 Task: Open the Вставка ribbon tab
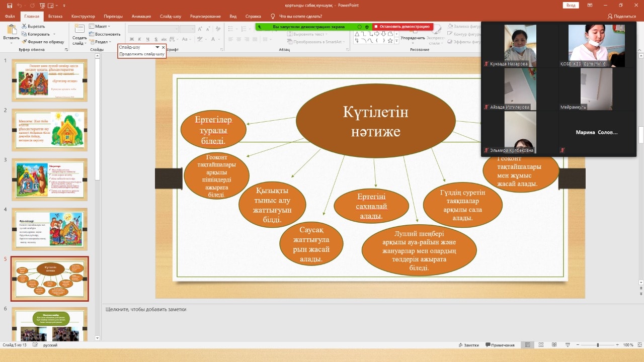tap(55, 16)
